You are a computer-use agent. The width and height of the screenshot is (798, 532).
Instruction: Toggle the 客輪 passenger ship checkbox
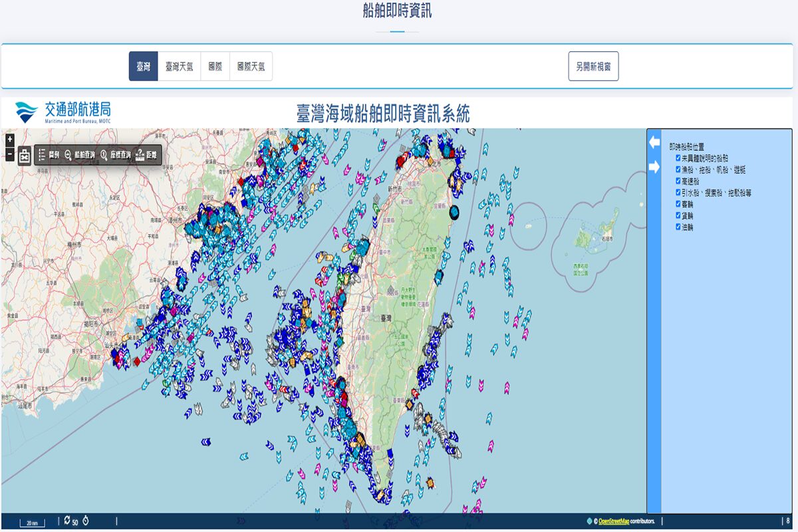point(678,204)
